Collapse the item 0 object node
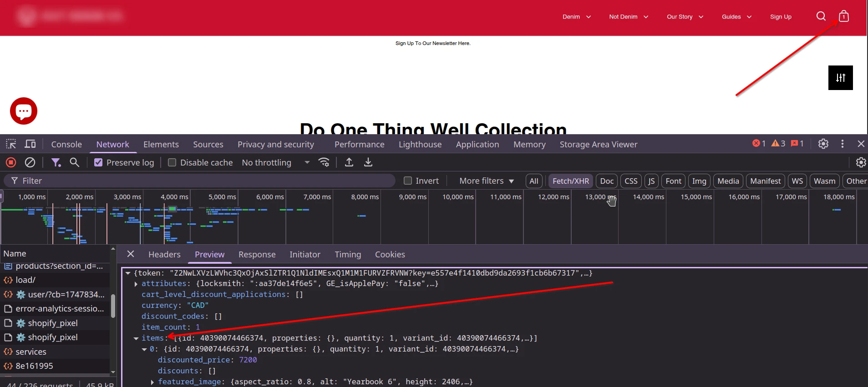This screenshot has width=868, height=387. pyautogui.click(x=144, y=349)
